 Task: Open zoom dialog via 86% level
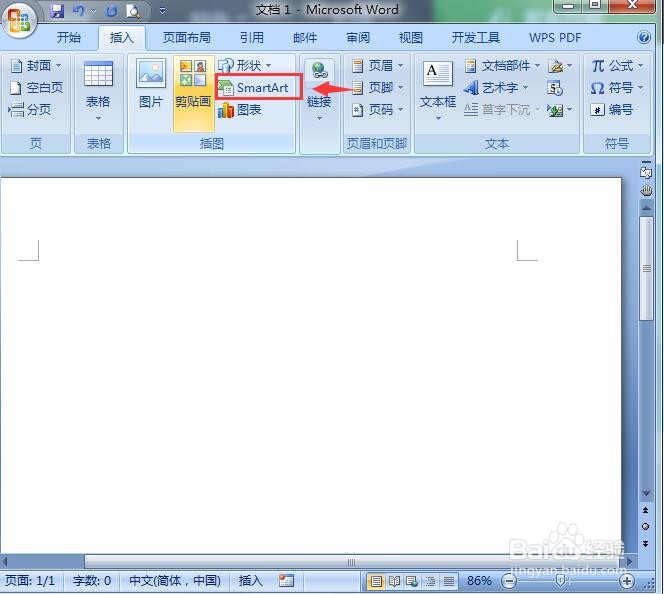click(x=479, y=580)
